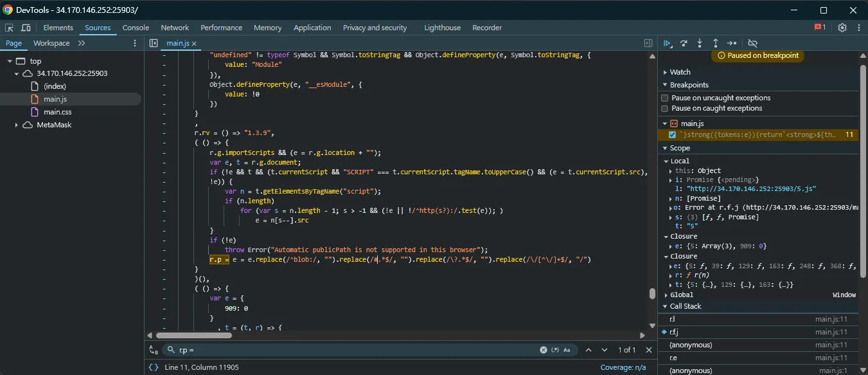This screenshot has height=375, width=868.
Task: Toggle match case in the search bar
Action: [x=566, y=350]
